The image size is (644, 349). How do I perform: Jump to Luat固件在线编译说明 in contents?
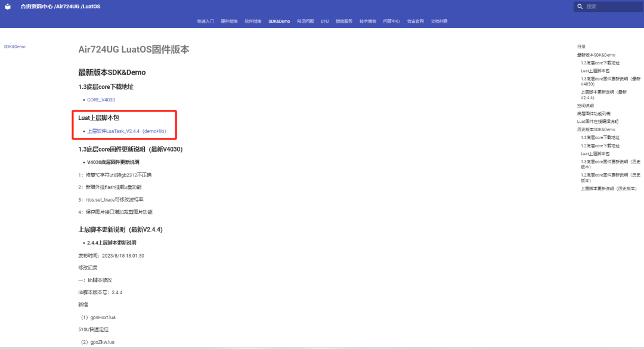coord(597,122)
